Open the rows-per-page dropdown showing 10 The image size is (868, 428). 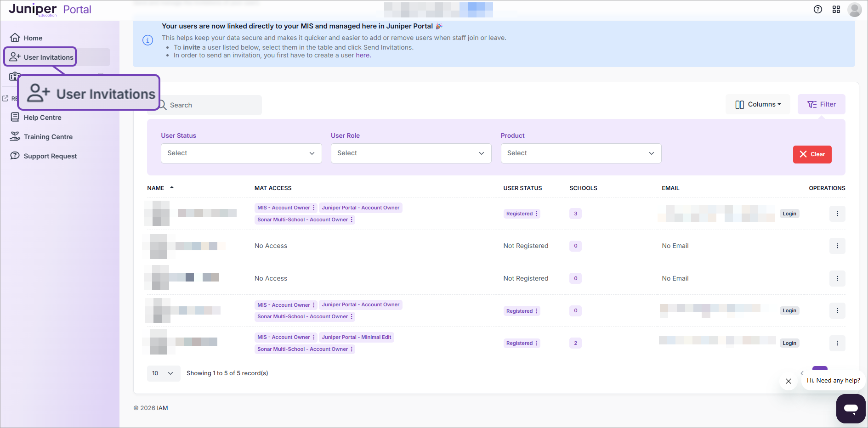163,373
